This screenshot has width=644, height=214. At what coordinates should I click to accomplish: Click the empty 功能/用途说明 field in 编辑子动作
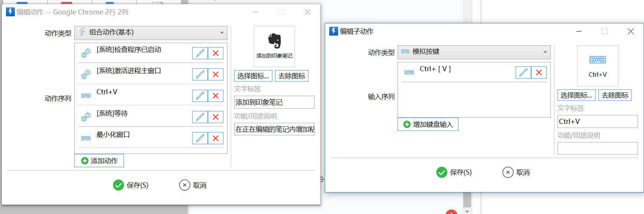tap(598, 148)
